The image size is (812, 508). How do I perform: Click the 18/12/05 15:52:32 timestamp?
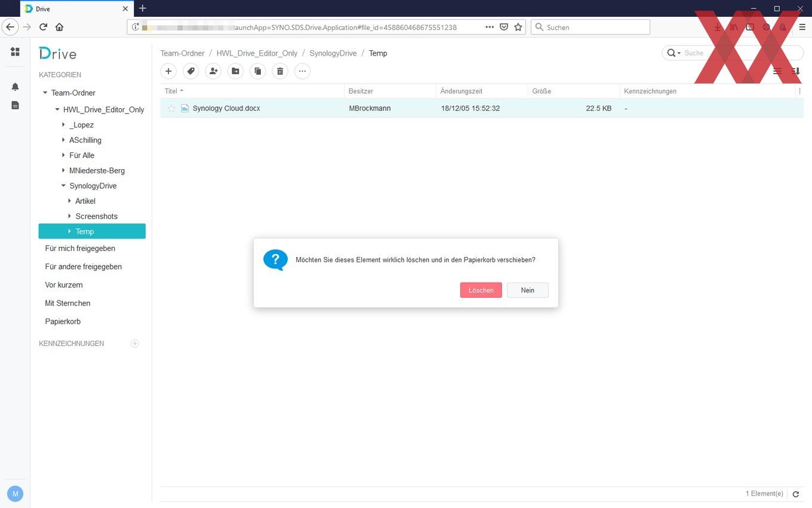[470, 108]
